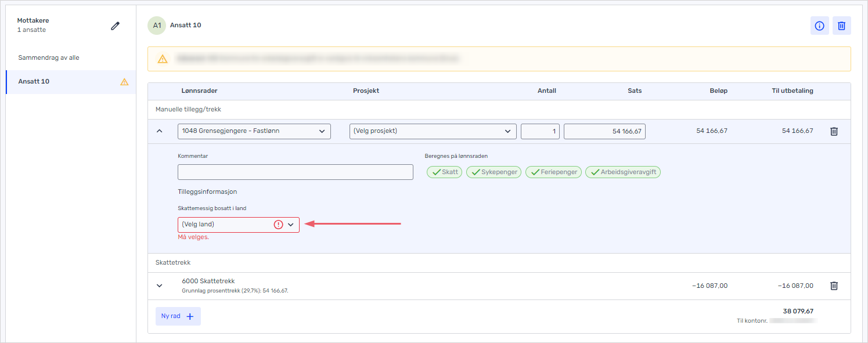Image resolution: width=868 pixels, height=343 pixels.
Task: Click warning icon in the yellow banner
Action: pyautogui.click(x=163, y=59)
